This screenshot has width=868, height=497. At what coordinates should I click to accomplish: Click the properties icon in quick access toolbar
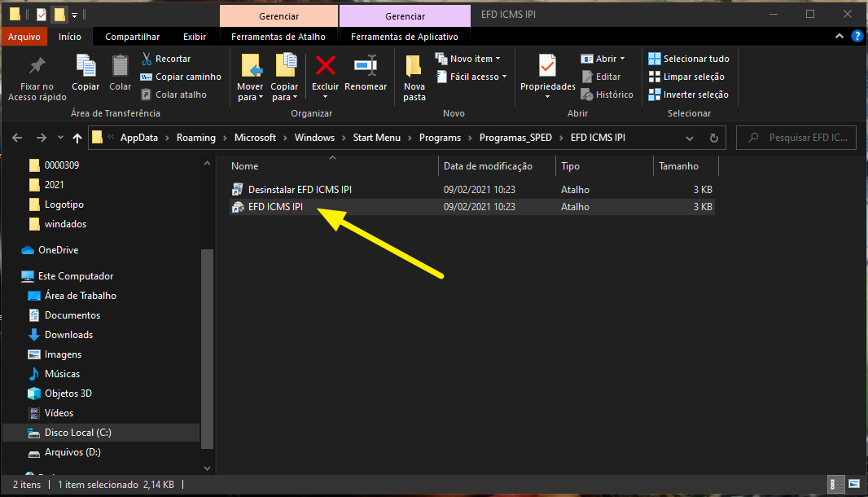42,15
